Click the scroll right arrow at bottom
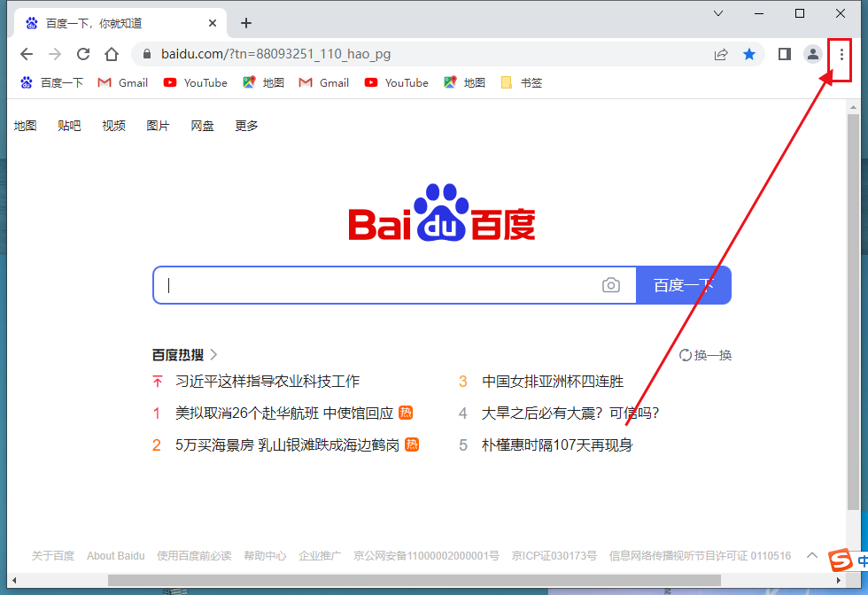This screenshot has width=868, height=595. tap(839, 580)
